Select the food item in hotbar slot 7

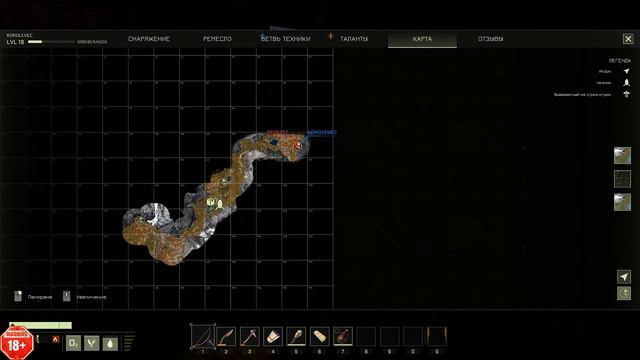tap(343, 337)
